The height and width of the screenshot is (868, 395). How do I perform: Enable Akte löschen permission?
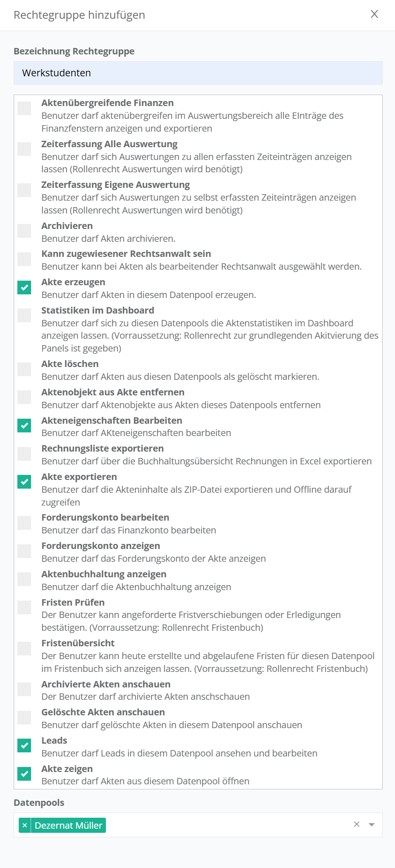click(x=24, y=369)
